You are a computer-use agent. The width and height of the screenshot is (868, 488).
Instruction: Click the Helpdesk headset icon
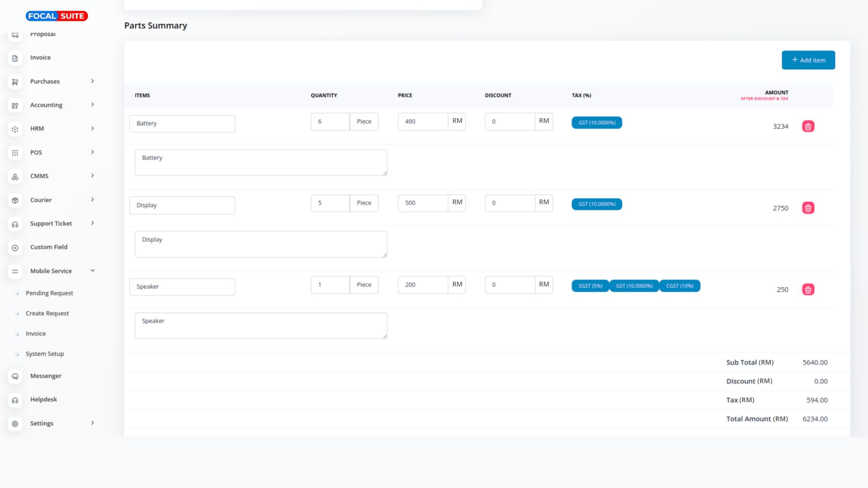15,400
